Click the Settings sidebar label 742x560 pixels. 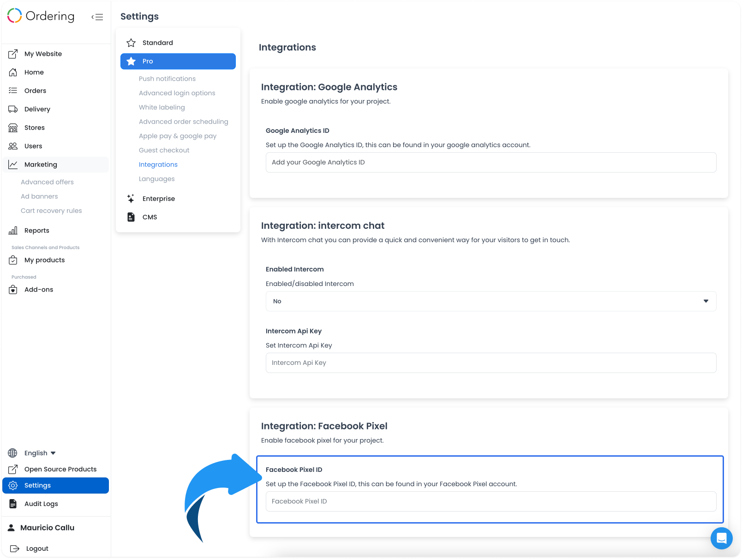pyautogui.click(x=37, y=485)
